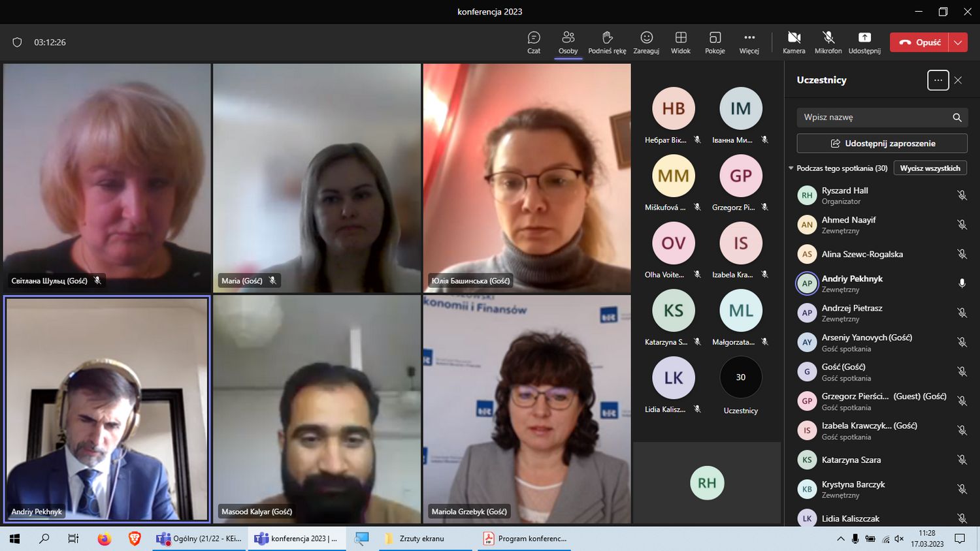980x551 pixels.
Task: Click the Udostępnij zaproszenie button
Action: click(882, 144)
